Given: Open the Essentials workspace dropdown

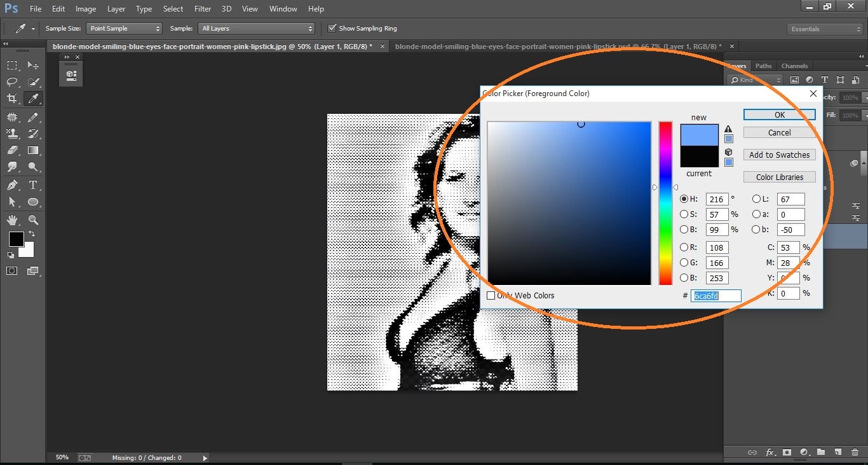Looking at the screenshot, I should coord(824,29).
